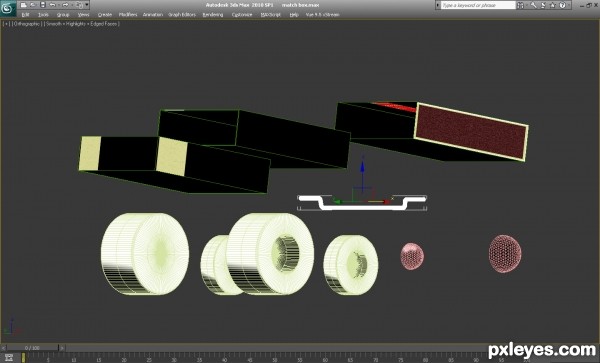Open the Communication Center satellite icon
Screen dimensions: 600x363
click(x=543, y=5)
